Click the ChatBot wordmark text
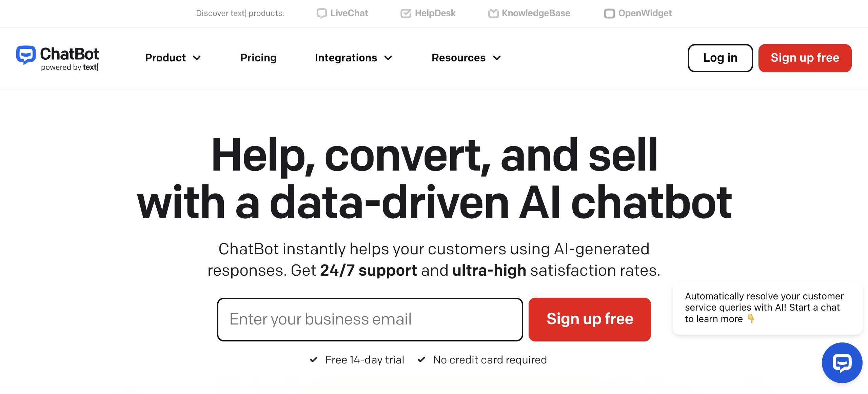This screenshot has width=868, height=394. (70, 54)
